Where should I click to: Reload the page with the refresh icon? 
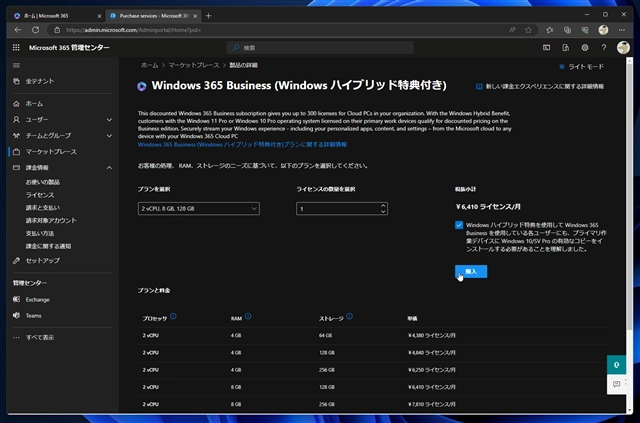point(36,30)
